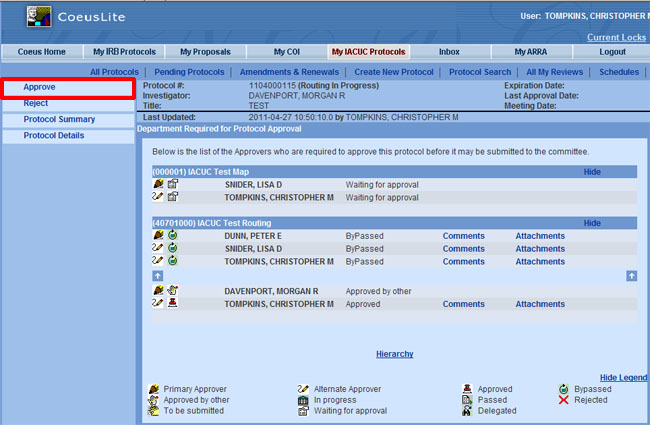Click bypassed status icon beside DUNN, PETER E
The image size is (650, 425).
[172, 235]
